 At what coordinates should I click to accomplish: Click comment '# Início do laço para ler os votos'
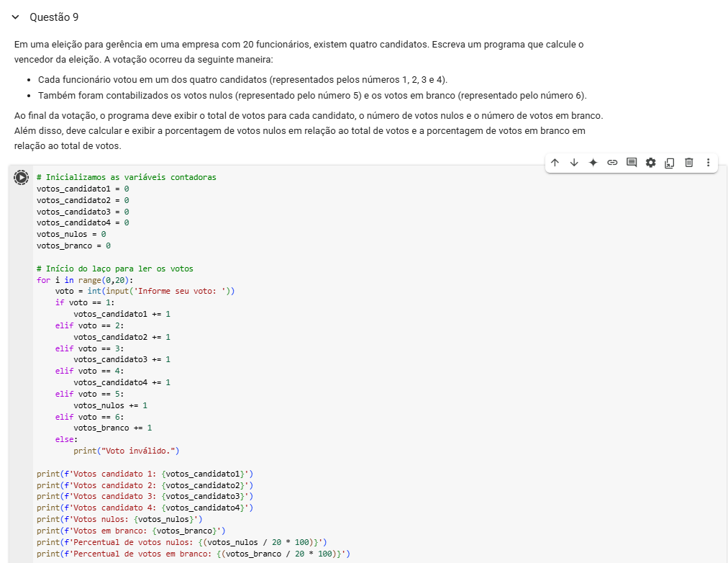pyautogui.click(x=114, y=269)
